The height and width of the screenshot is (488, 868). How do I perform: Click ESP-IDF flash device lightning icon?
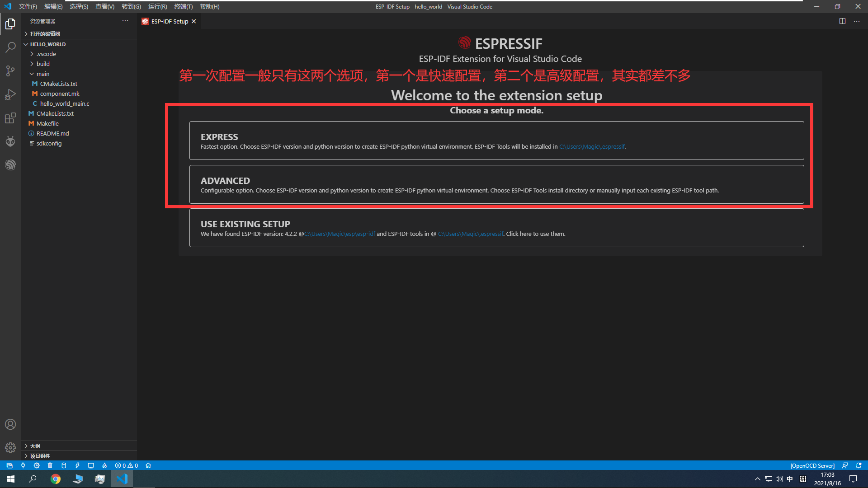(x=77, y=465)
